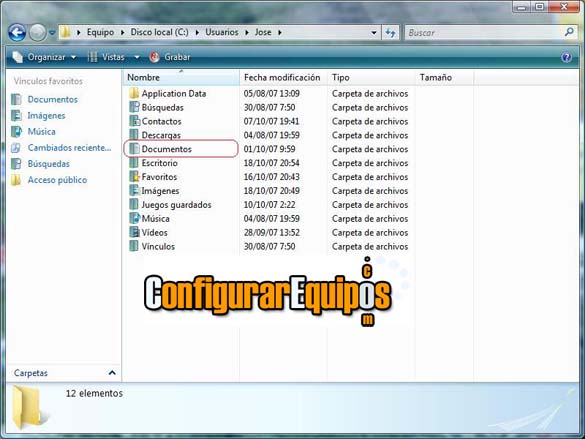Open the Organizar dropdown menu

[x=44, y=57]
